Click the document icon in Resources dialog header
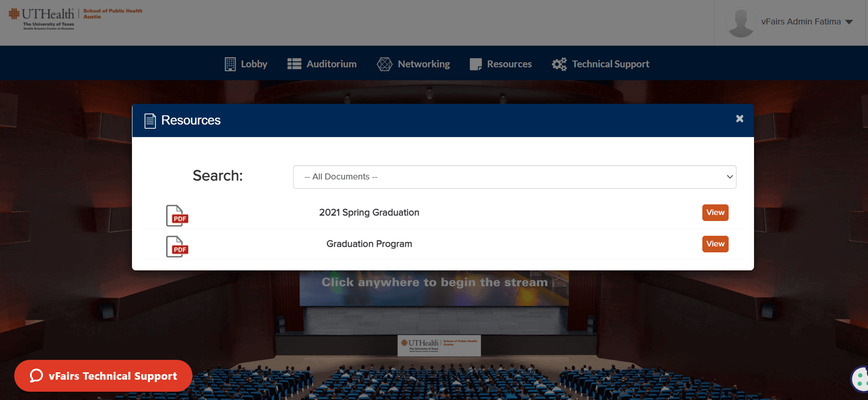This screenshot has height=400, width=868. tap(150, 121)
